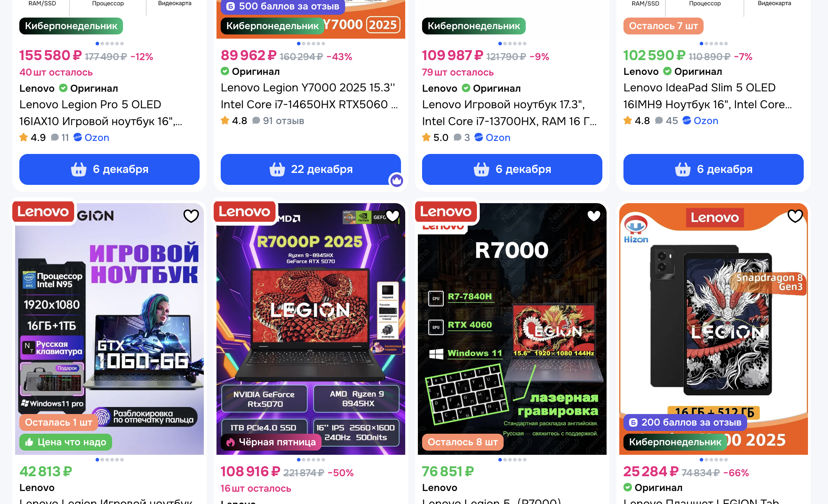The width and height of the screenshot is (828, 504).
Task: Click the 4.9 star rating icon
Action: (24, 137)
